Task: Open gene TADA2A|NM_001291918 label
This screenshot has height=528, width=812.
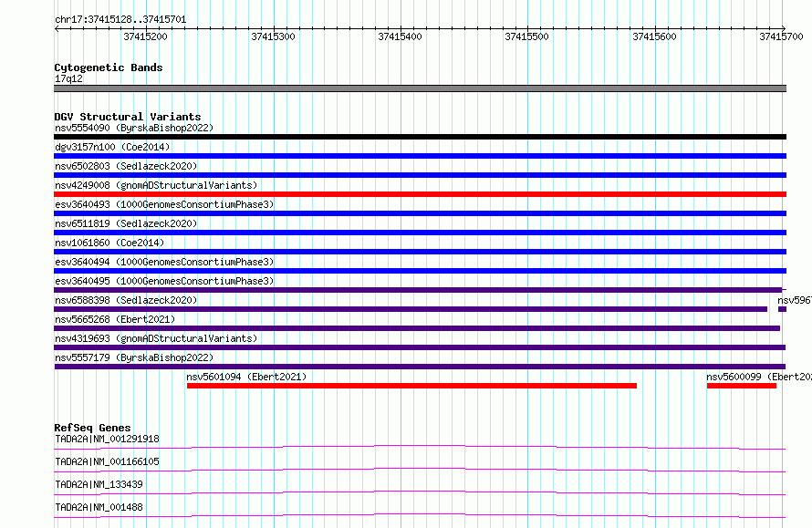Action: (107, 439)
